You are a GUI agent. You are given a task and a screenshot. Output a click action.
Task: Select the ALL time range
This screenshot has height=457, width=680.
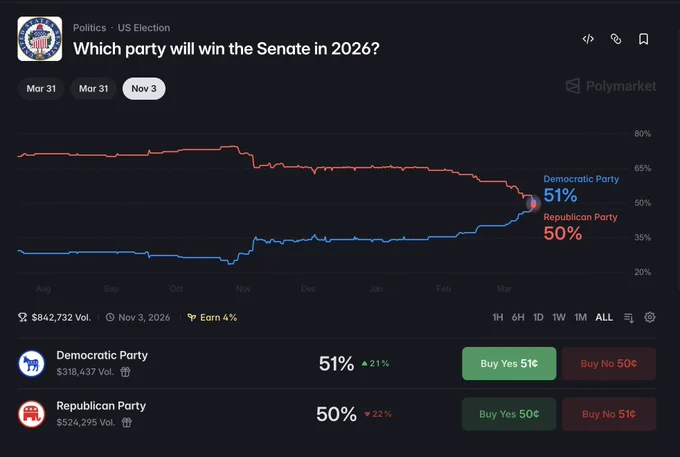[604, 317]
